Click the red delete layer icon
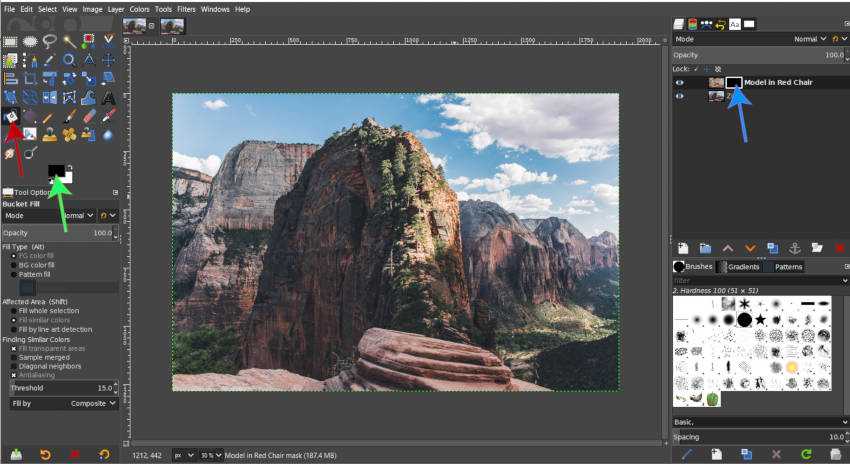Image resolution: width=850 pixels, height=464 pixels. point(839,247)
